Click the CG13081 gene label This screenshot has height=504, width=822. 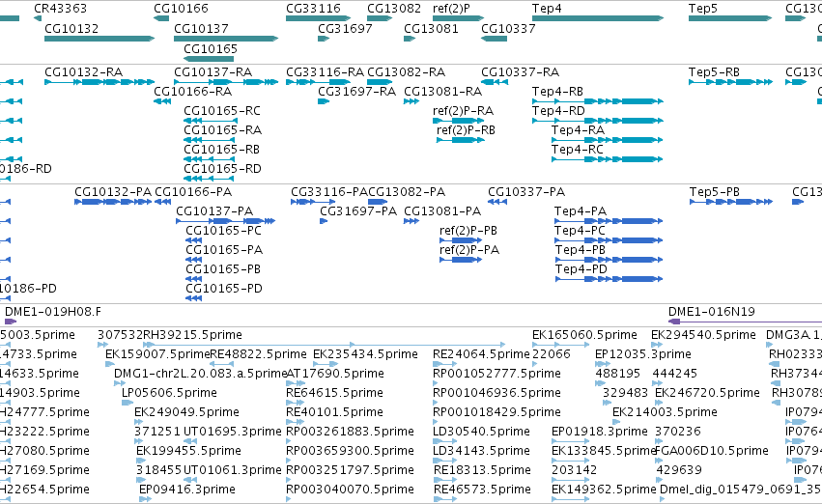pos(431,28)
